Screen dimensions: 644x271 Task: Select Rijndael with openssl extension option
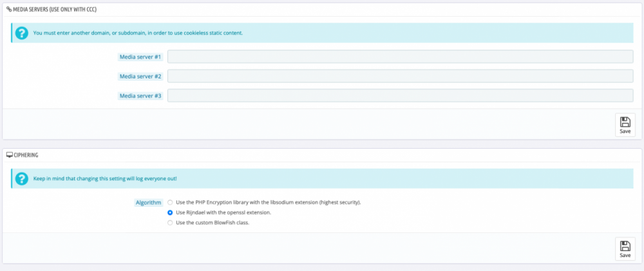click(x=170, y=212)
